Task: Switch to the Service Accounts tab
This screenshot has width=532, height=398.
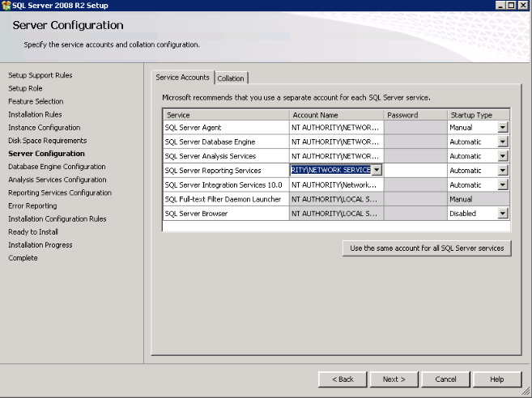Action: pos(182,78)
